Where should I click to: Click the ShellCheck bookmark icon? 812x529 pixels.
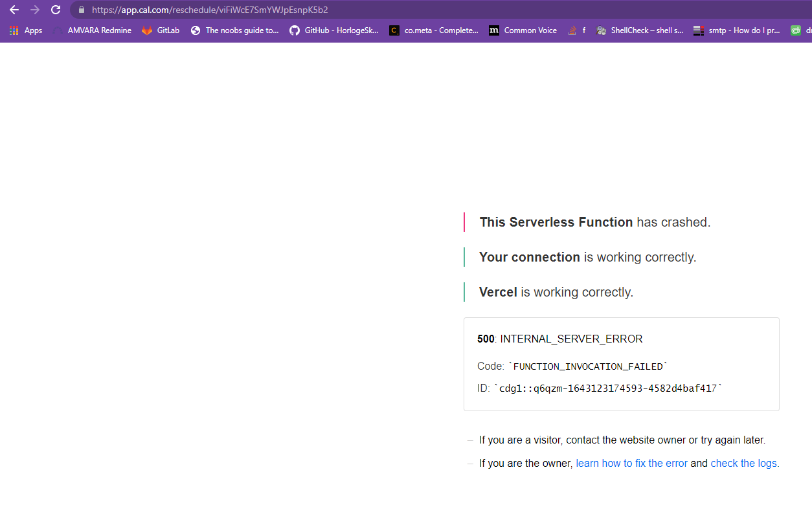coord(601,30)
